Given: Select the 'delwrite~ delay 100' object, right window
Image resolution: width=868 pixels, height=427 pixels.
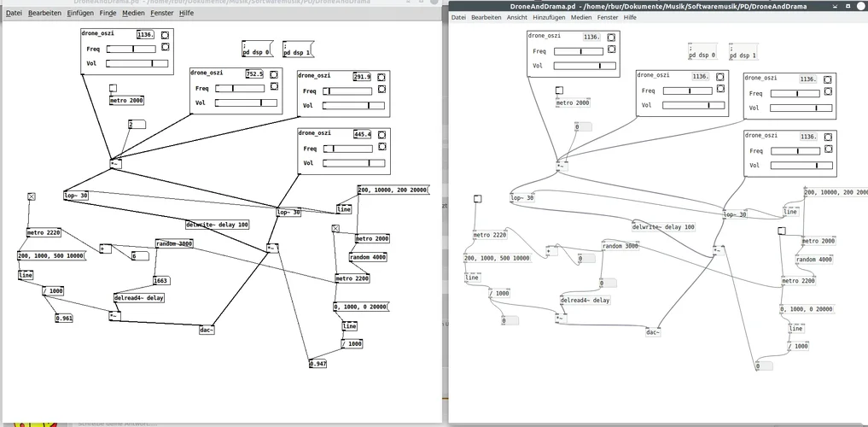Looking at the screenshot, I should tap(664, 226).
